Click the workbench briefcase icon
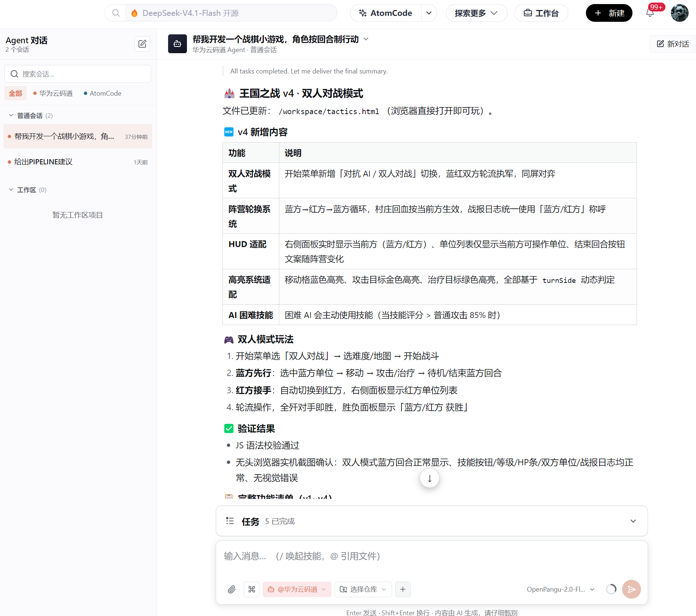 pyautogui.click(x=528, y=13)
